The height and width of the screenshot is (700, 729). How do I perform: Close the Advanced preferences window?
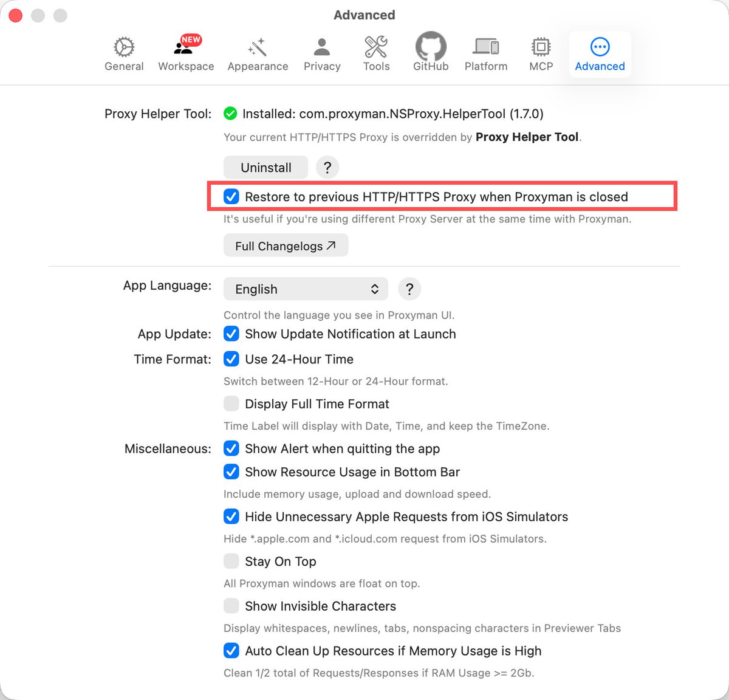[x=16, y=15]
